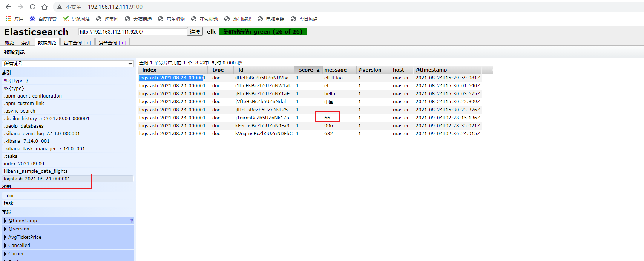The height and width of the screenshot is (261, 644).
Task: Edit the Elasticsearch connection URL field
Action: 132,32
